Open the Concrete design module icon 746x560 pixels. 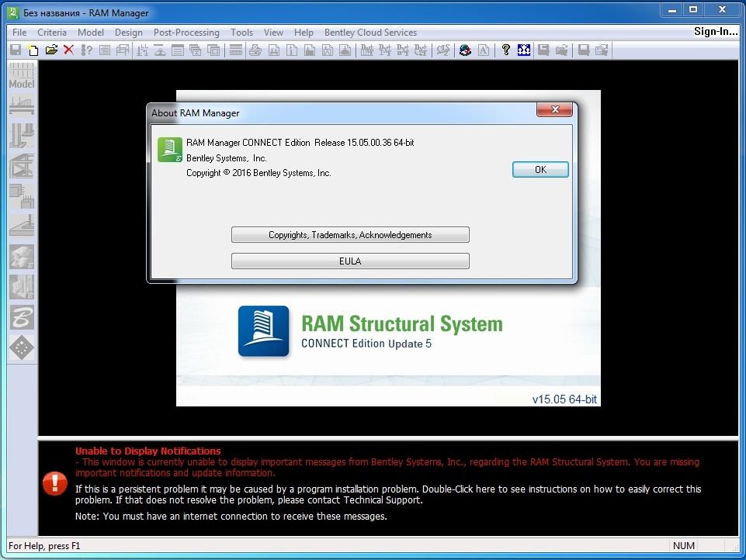22,196
